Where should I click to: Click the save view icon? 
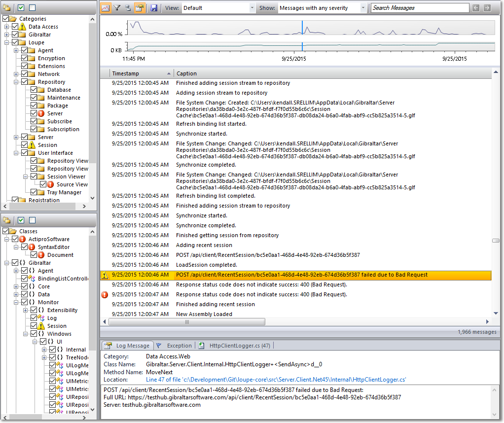[153, 7]
